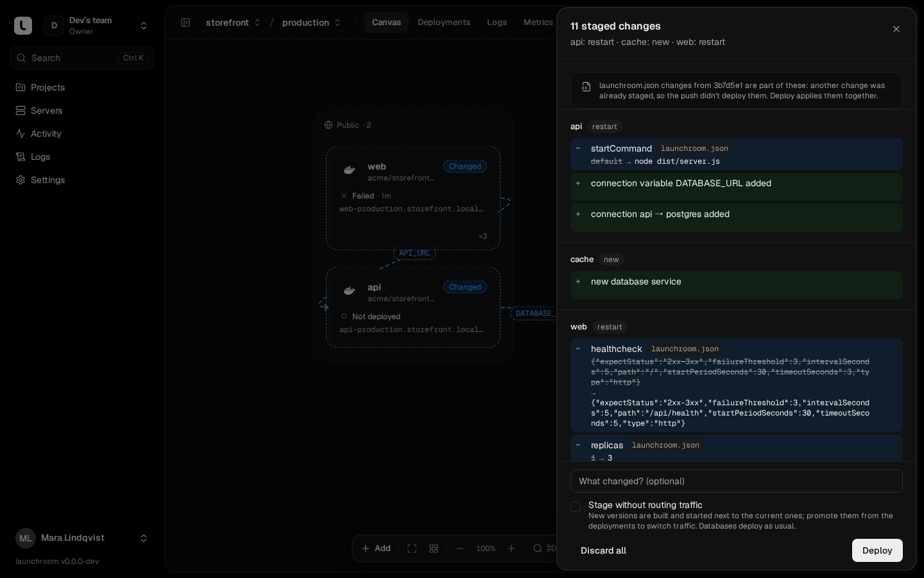Click the new database service row
Screen dimensions: 924x578
click(x=737, y=285)
